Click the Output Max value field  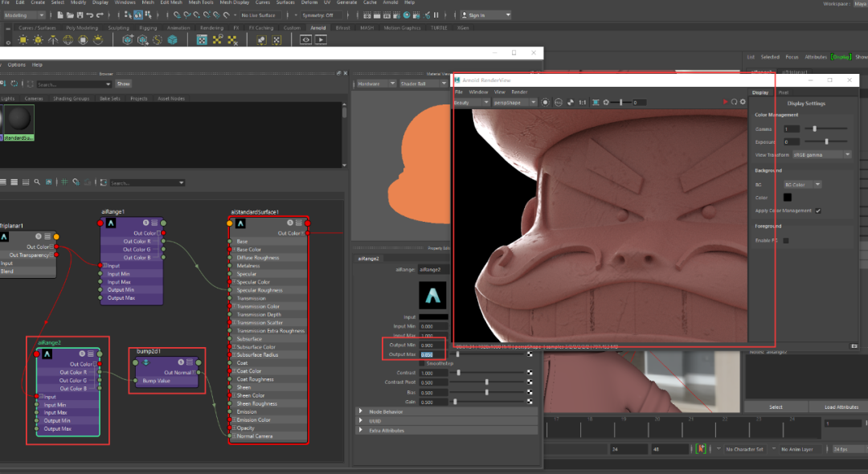(x=433, y=354)
